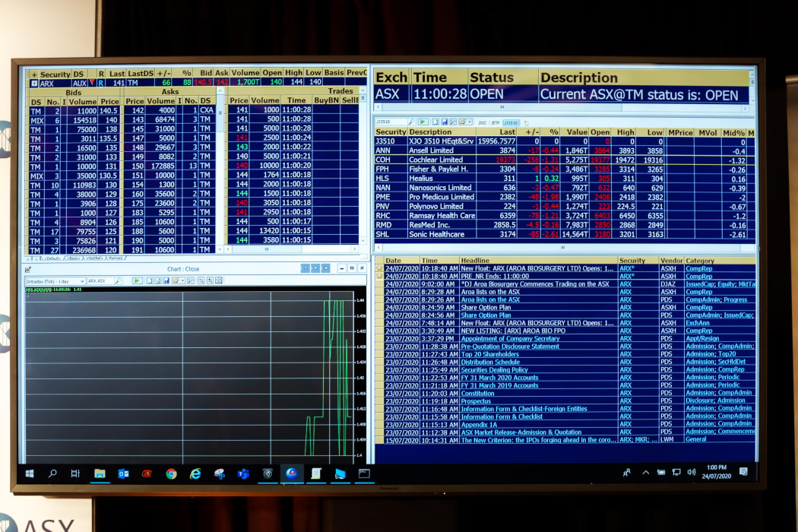Click the chart panel icon beside Chart : Close
The height and width of the screenshot is (532, 798).
tap(28, 269)
